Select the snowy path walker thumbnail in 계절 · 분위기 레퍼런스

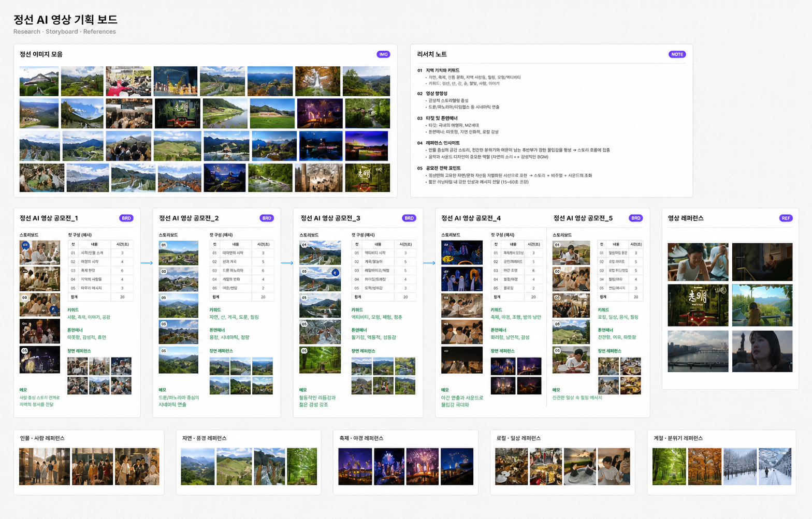(775, 467)
